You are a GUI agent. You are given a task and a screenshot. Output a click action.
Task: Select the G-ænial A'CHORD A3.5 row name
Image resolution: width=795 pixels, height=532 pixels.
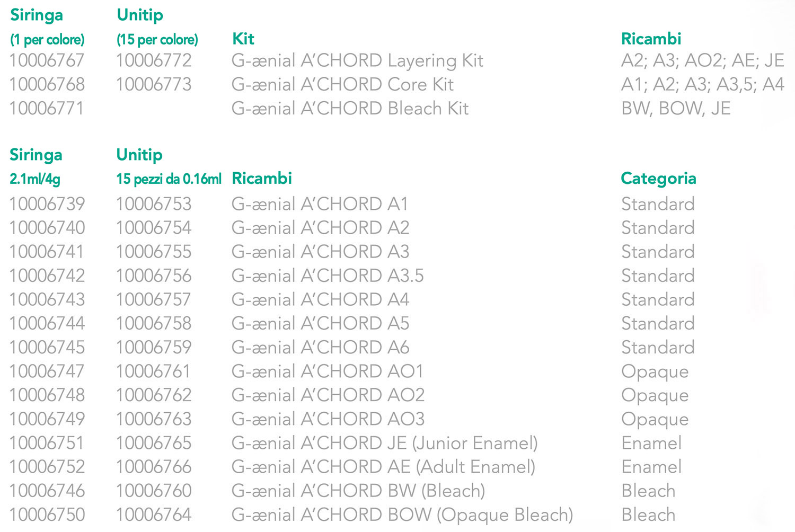328,276
